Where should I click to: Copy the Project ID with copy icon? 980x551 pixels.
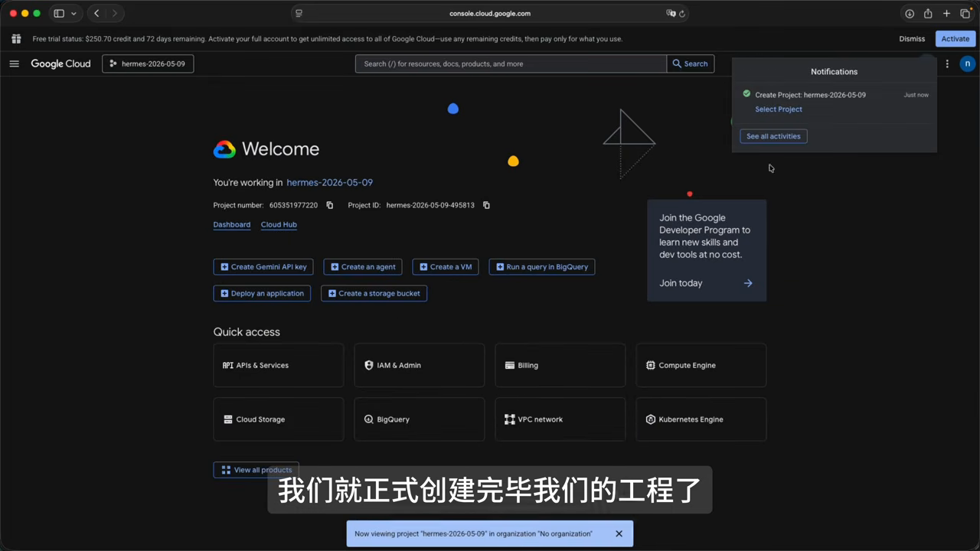(x=486, y=205)
